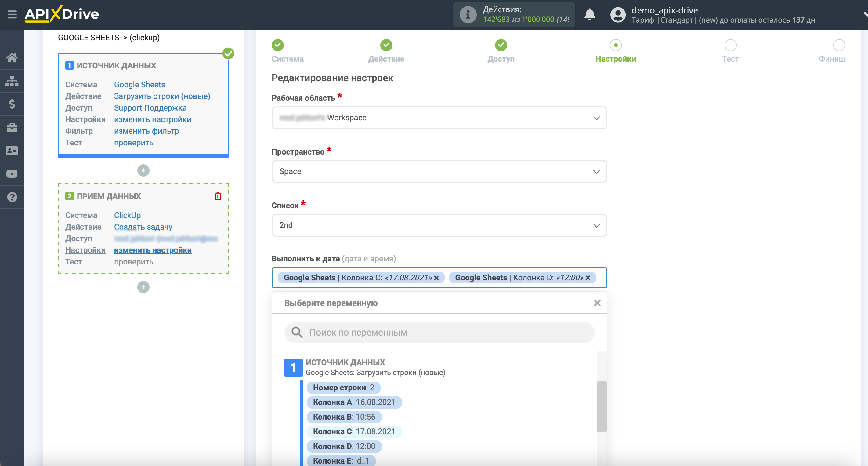868x466 pixels.
Task: Select variable Колонка E: id_1
Action: [341, 461]
